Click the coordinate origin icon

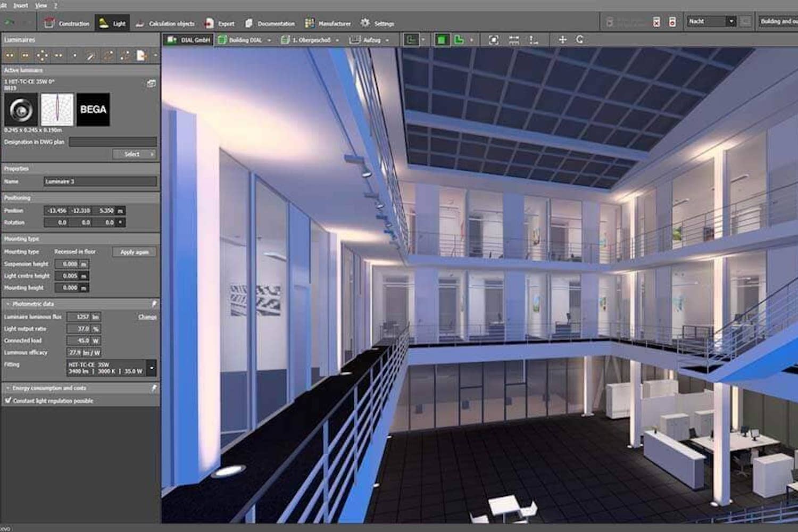[534, 40]
